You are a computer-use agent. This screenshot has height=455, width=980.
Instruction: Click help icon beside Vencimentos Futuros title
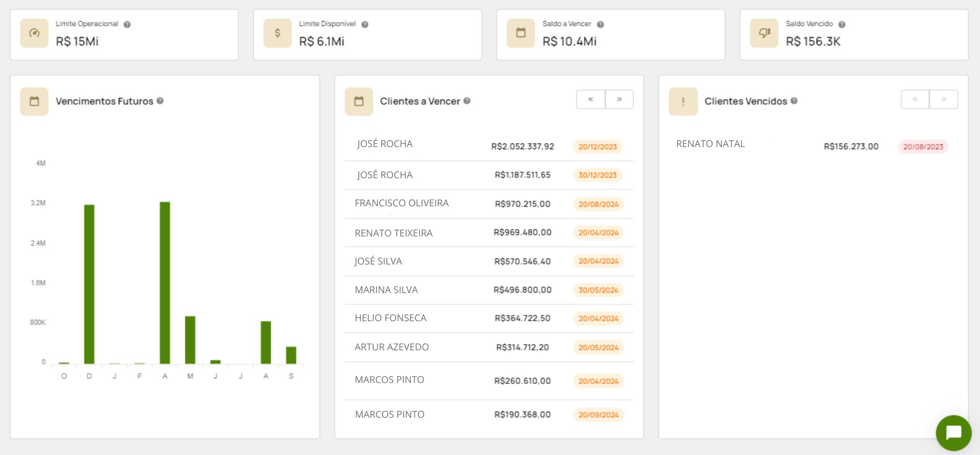tap(160, 101)
